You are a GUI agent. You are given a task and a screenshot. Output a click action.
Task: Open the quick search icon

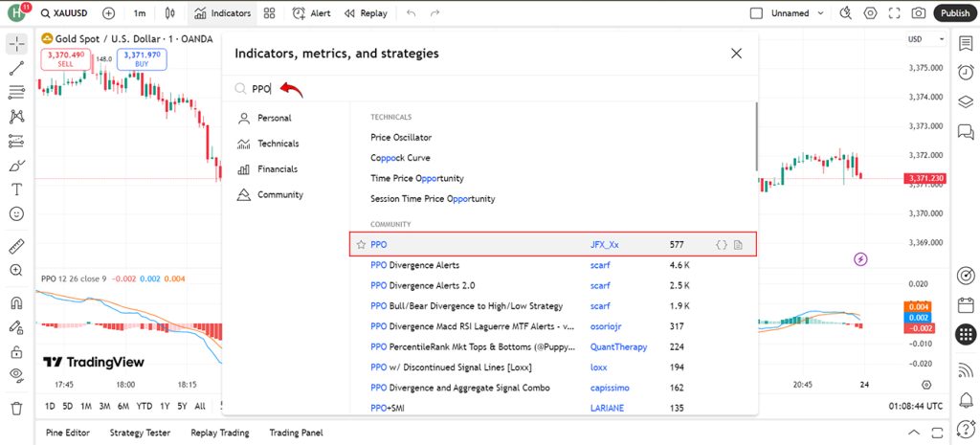coord(846,13)
